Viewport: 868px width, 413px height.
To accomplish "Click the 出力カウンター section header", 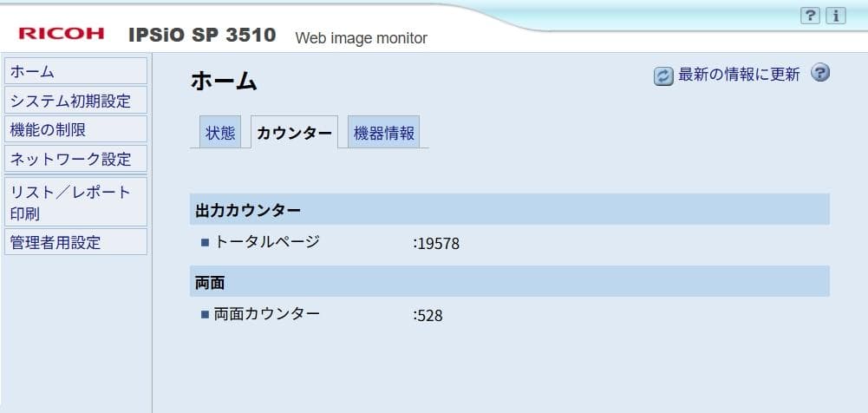I will (x=509, y=209).
